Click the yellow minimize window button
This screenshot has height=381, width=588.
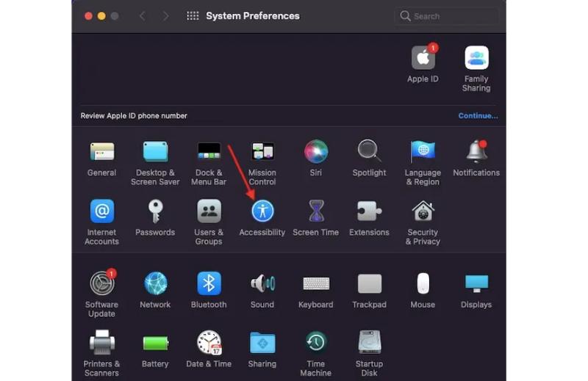click(x=101, y=15)
